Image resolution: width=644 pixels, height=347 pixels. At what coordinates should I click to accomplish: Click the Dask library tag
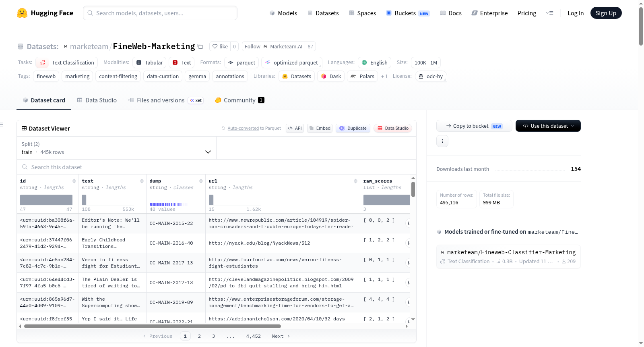pos(331,76)
